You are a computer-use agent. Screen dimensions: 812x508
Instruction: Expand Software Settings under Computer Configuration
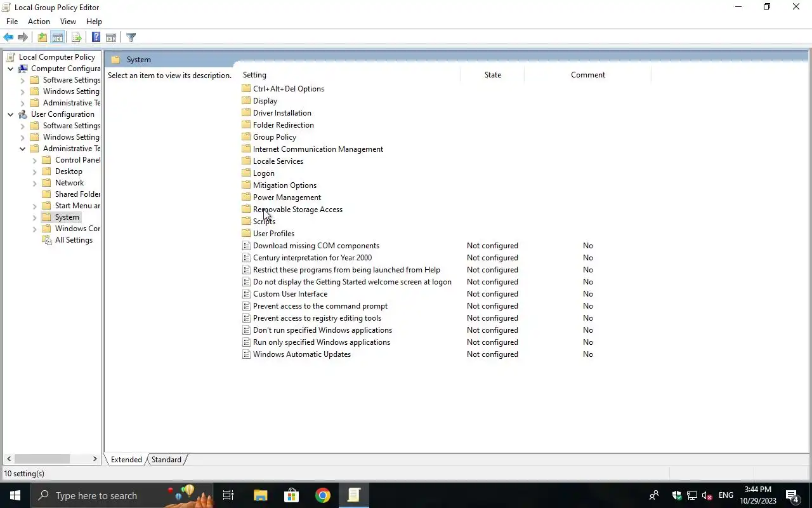[23, 80]
